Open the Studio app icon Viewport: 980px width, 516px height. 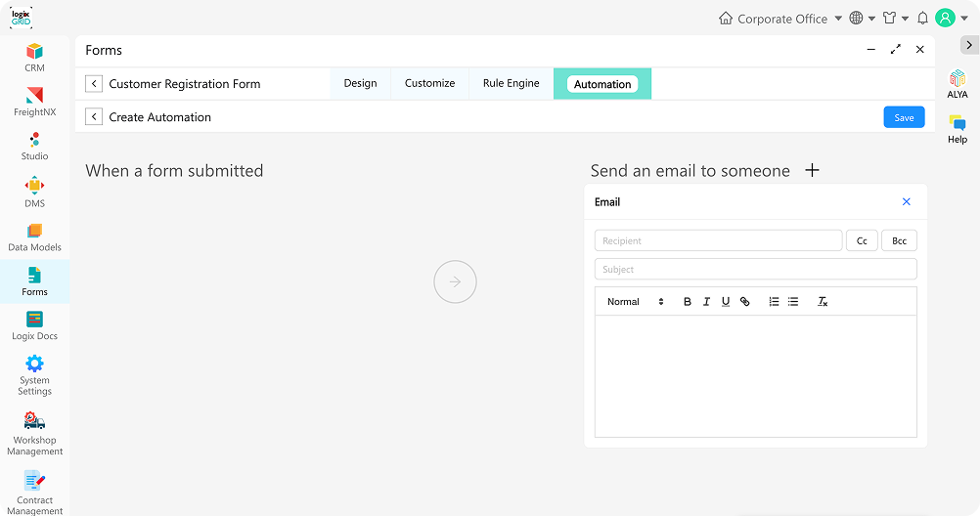pos(34,145)
